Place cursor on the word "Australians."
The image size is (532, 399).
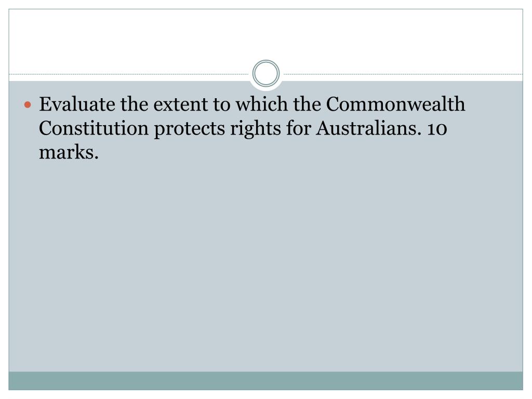coord(368,128)
